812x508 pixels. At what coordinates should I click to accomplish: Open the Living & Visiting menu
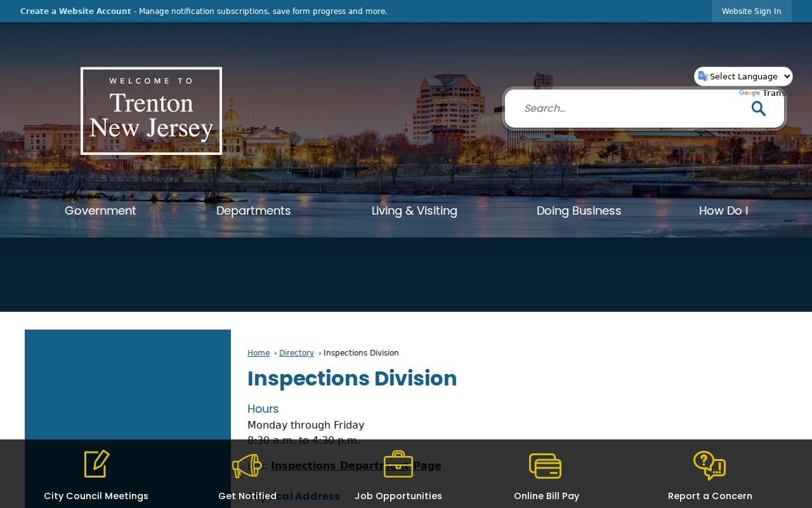[x=414, y=211]
